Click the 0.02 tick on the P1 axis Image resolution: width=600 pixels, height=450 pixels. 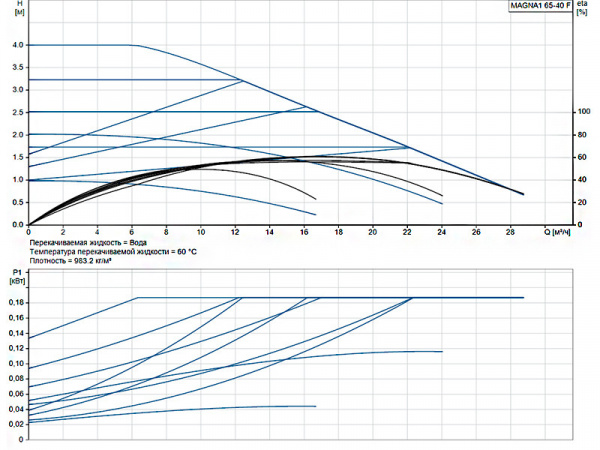pos(14,424)
